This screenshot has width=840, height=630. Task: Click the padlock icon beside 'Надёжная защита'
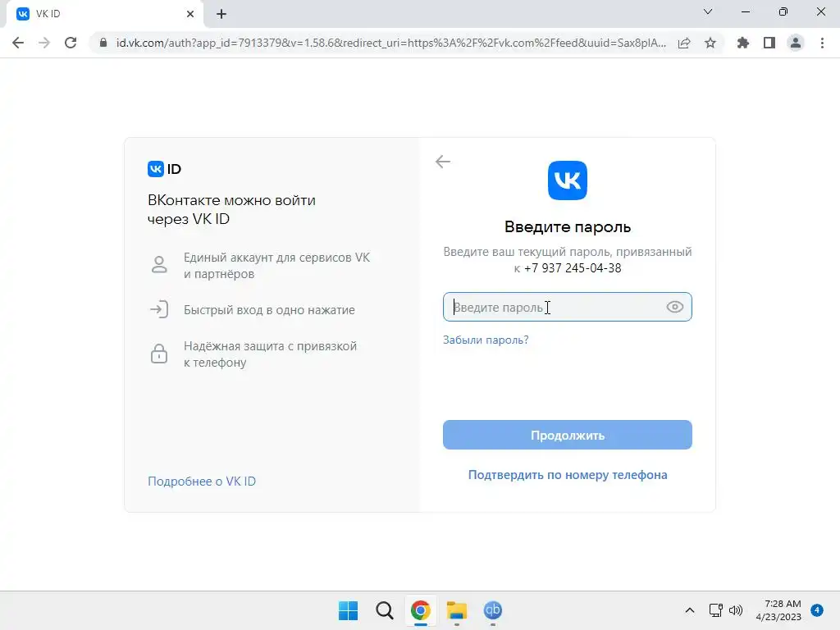[x=159, y=354]
